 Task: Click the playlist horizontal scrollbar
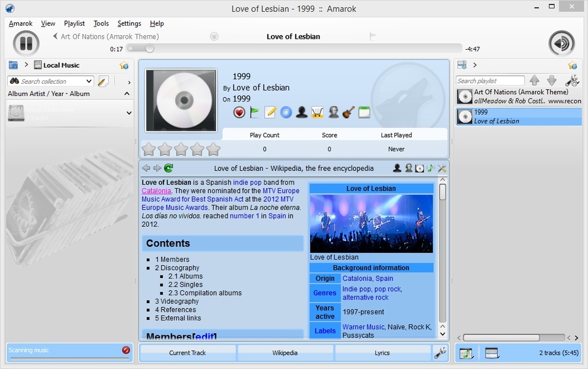pos(501,338)
